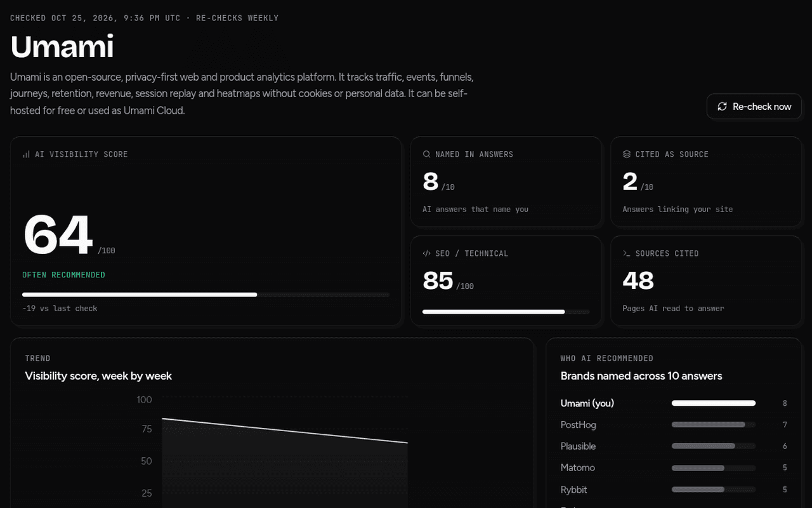Click the terminal icon beside Sources Cited
Image resolution: width=812 pixels, height=508 pixels.
(627, 253)
